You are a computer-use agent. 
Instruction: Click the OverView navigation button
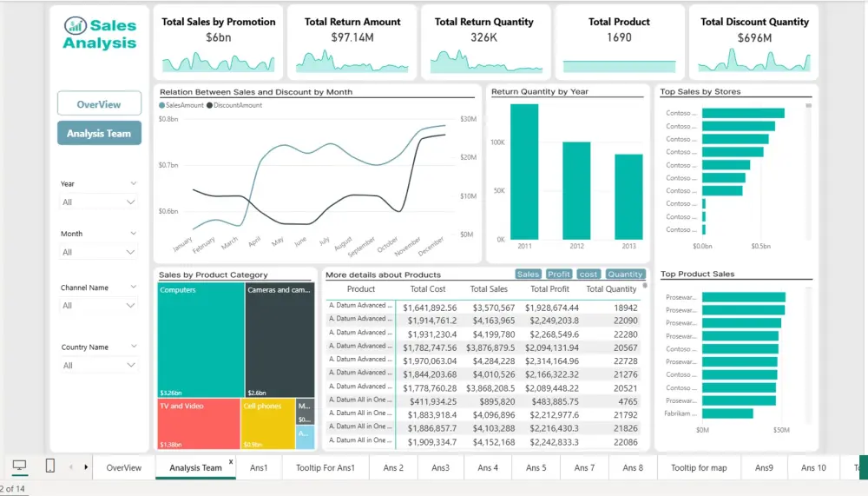[99, 103]
